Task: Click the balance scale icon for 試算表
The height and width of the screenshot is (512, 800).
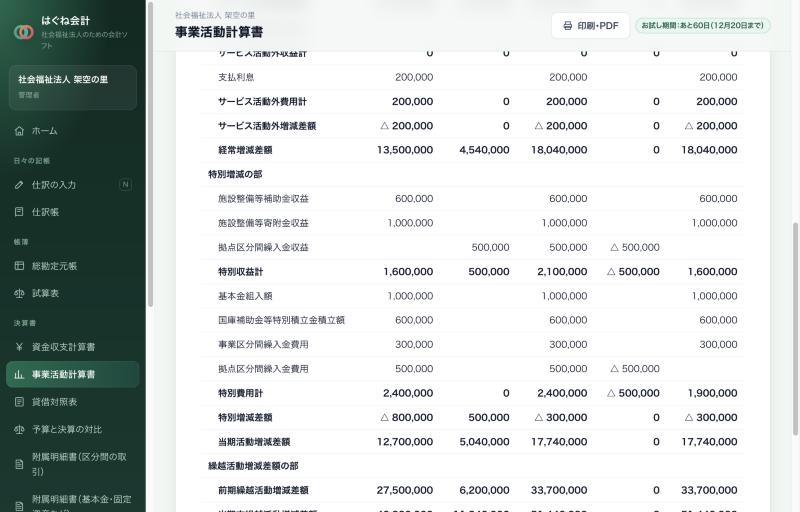Action: [19, 293]
